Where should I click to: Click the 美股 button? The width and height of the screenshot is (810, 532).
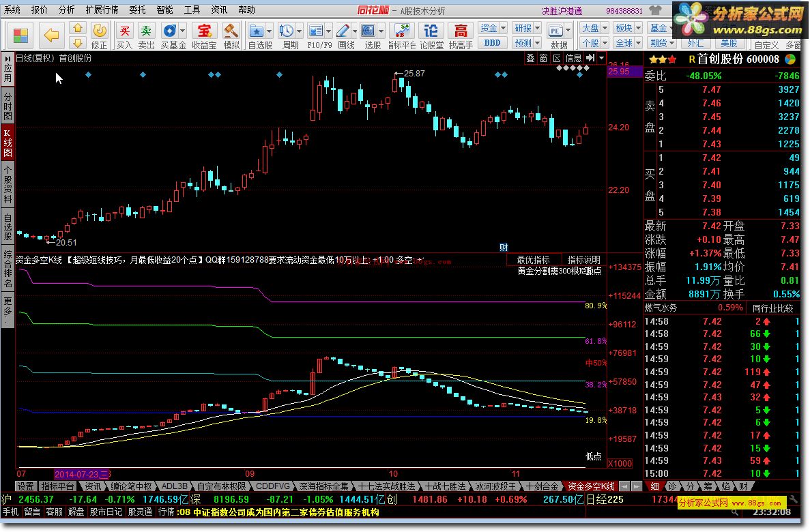point(729,44)
